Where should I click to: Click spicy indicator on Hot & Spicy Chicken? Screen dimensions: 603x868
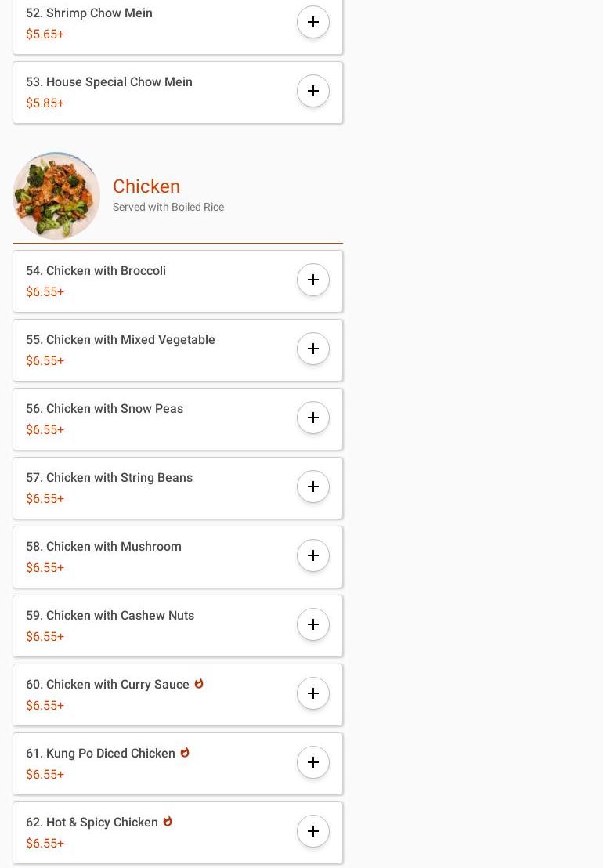168,822
